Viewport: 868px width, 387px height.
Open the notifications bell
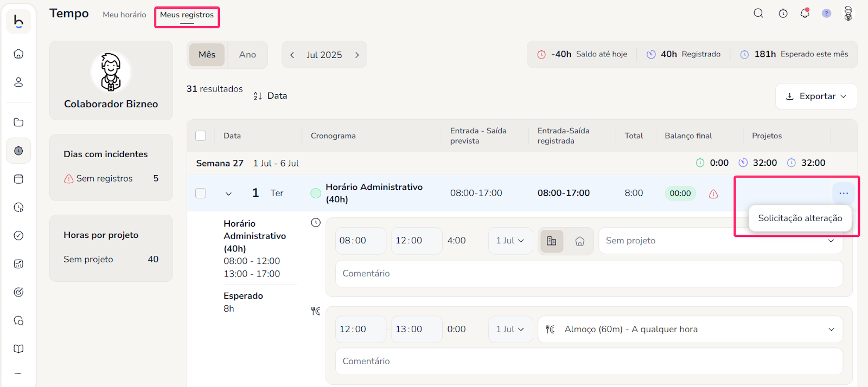805,14
